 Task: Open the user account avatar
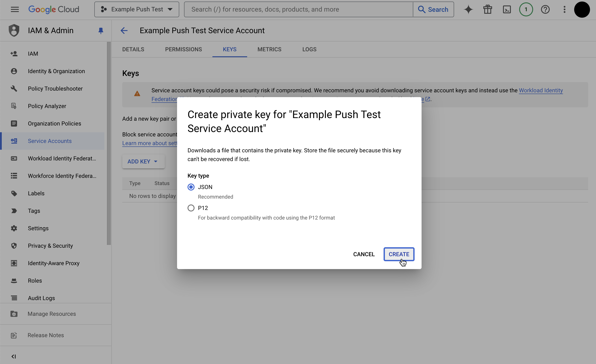582,9
